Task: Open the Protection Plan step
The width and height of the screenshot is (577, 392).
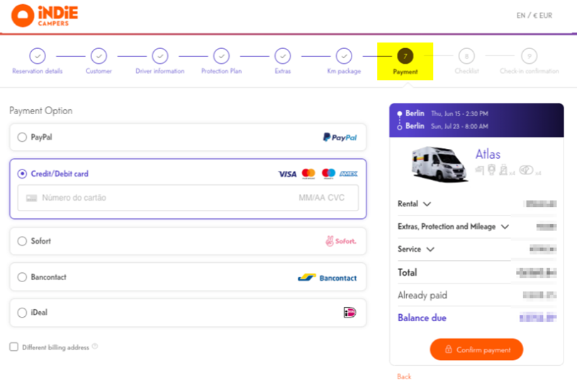Action: 221,56
